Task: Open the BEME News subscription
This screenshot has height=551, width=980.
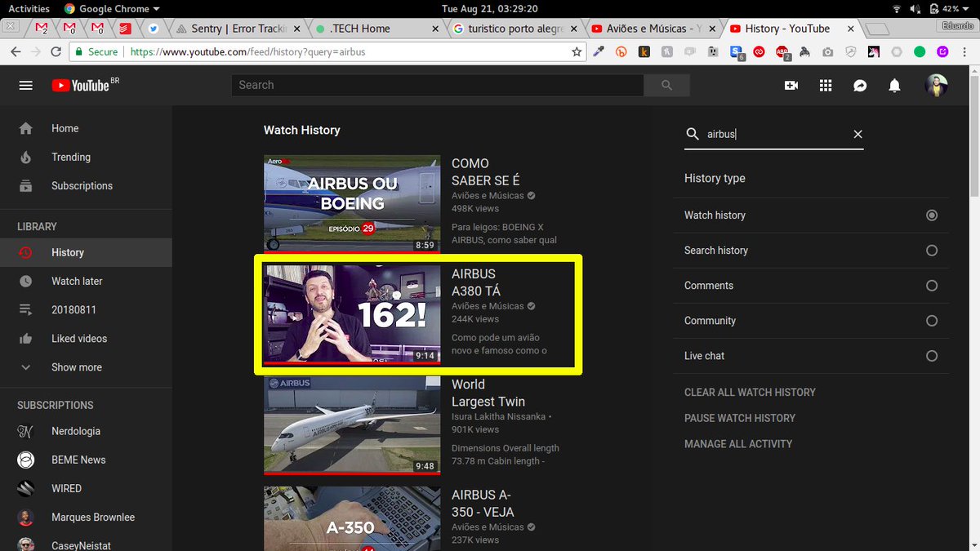Action: (x=86, y=460)
